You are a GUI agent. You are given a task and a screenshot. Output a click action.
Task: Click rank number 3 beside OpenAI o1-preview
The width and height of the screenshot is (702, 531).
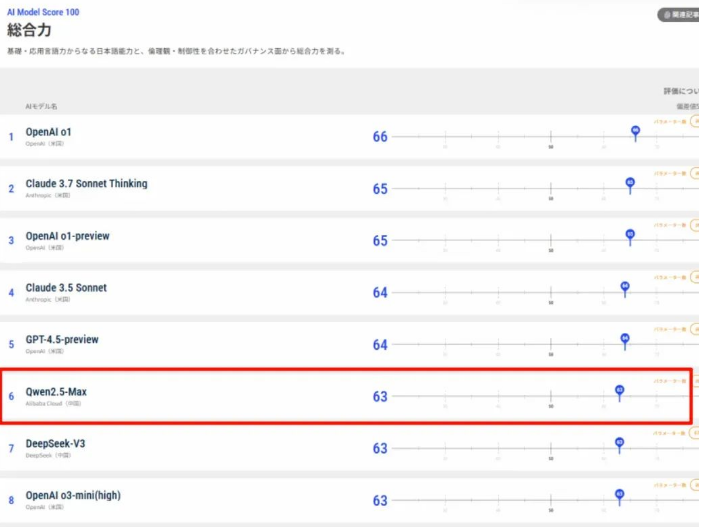tap(11, 241)
